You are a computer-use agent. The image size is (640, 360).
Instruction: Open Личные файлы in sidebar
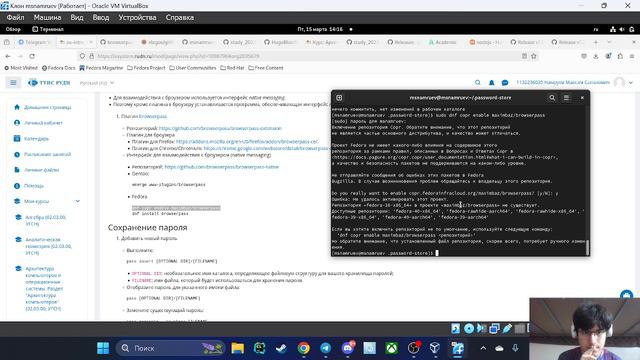(x=37, y=170)
